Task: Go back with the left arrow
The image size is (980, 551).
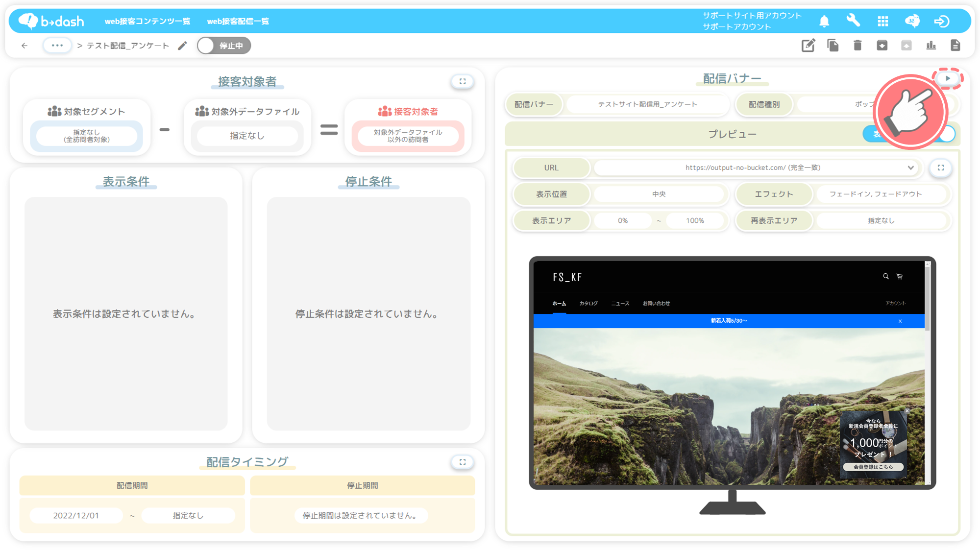Action: click(24, 46)
